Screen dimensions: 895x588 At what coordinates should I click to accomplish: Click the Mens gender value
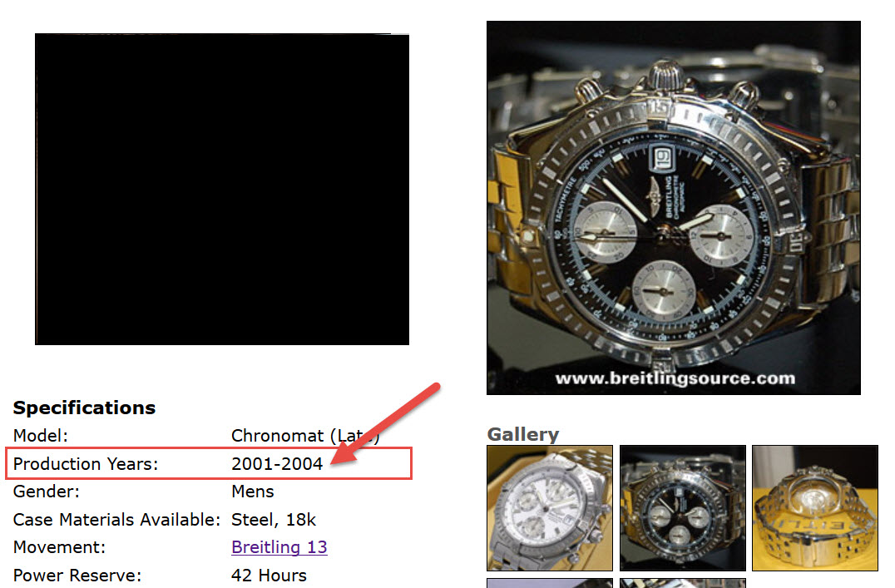click(x=253, y=492)
